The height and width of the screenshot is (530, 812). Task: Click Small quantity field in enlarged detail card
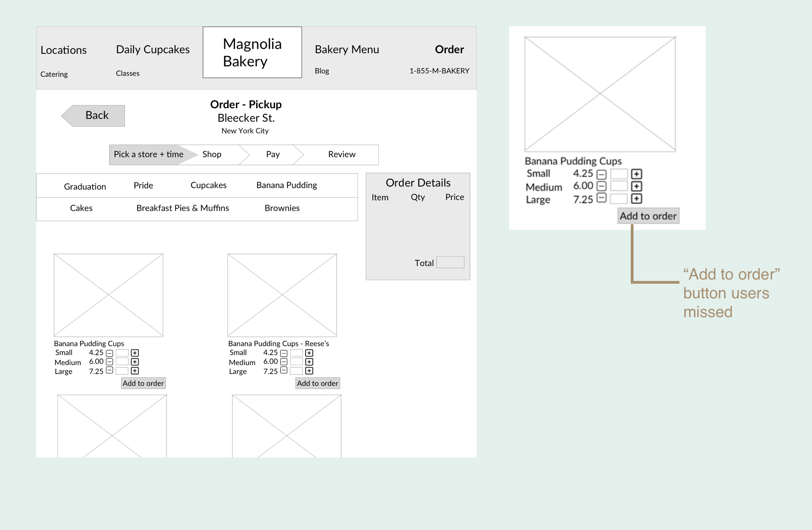[x=619, y=174]
